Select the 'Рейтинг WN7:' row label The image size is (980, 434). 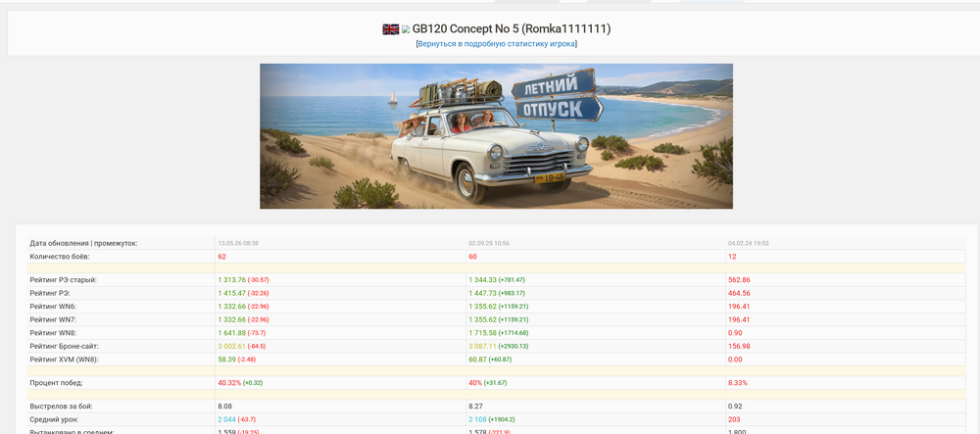53,319
